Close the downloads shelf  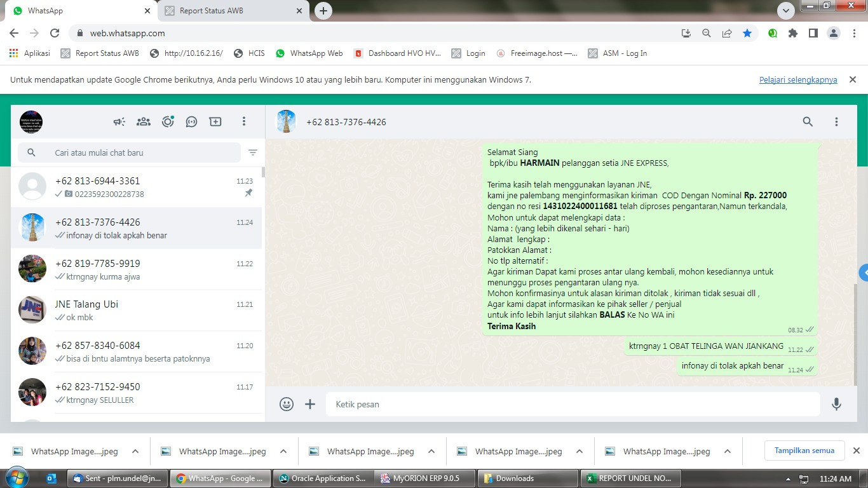856,451
